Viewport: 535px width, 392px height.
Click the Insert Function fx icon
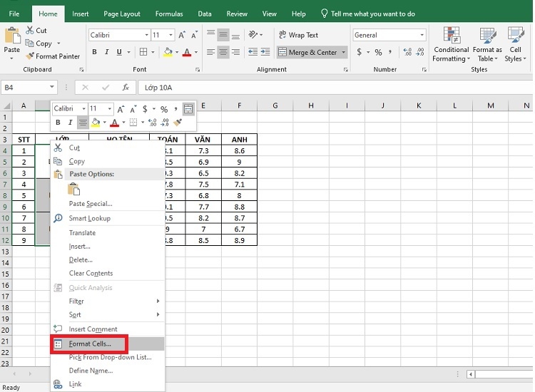tap(126, 88)
